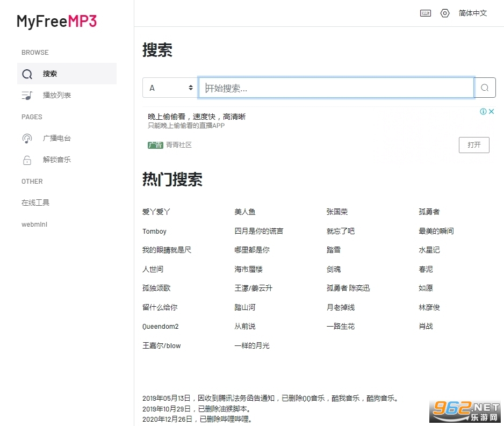The height and width of the screenshot is (426, 504).
Task: Click the unlock music padlock icon
Action: tap(27, 160)
